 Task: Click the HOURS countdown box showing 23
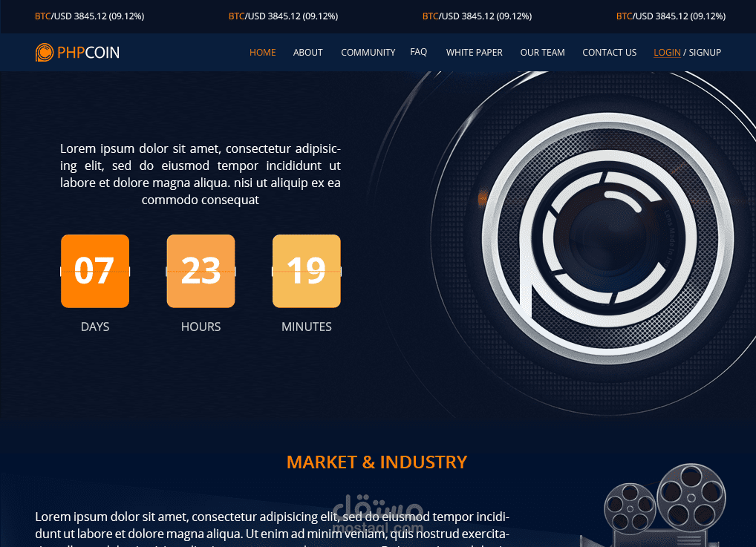[201, 271]
